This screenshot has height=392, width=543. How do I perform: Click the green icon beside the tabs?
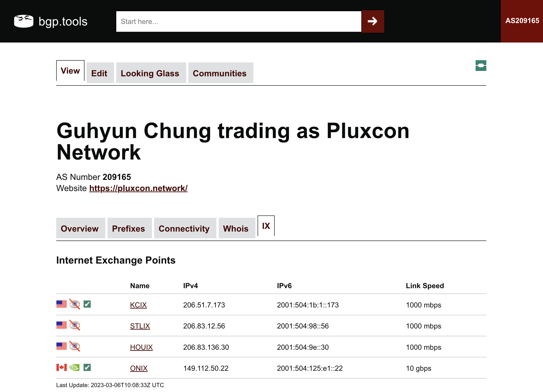(x=481, y=66)
